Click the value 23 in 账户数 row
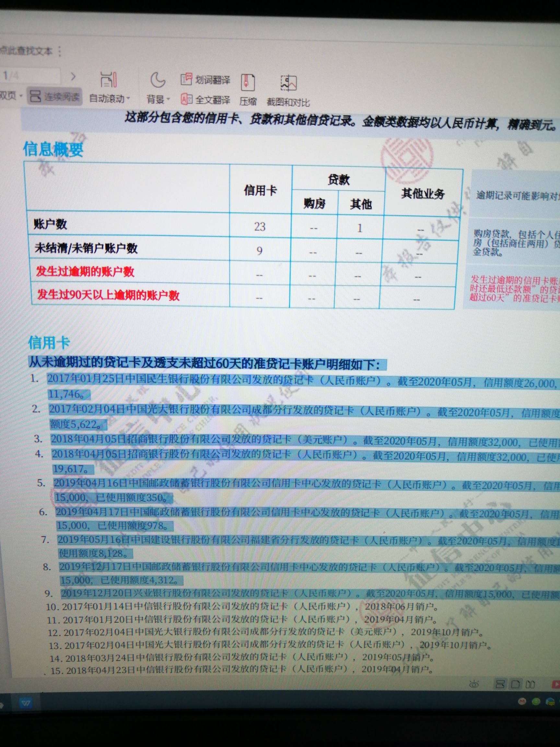This screenshot has width=560, height=747. pos(260,227)
